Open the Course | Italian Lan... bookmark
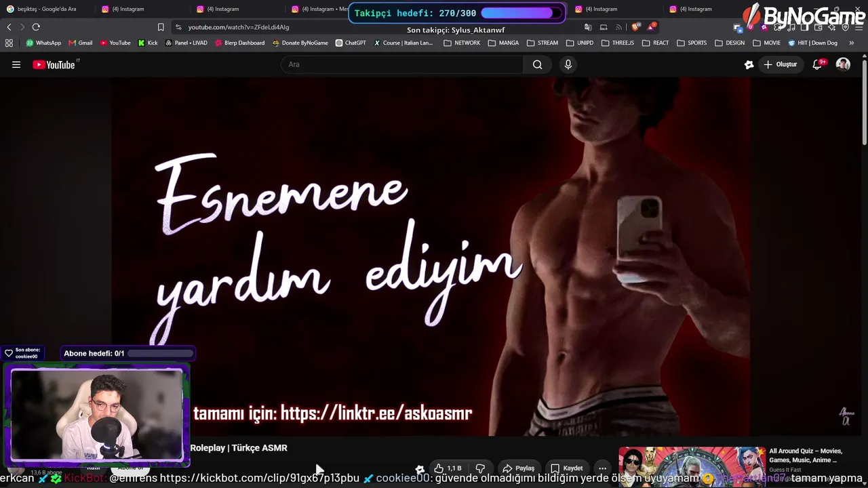The image size is (868, 488). point(403,43)
